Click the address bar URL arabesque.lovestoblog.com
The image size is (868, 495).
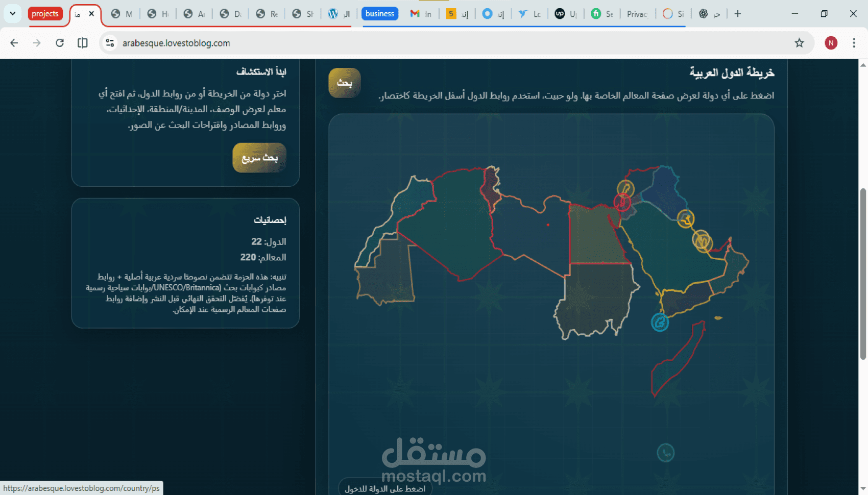click(176, 43)
